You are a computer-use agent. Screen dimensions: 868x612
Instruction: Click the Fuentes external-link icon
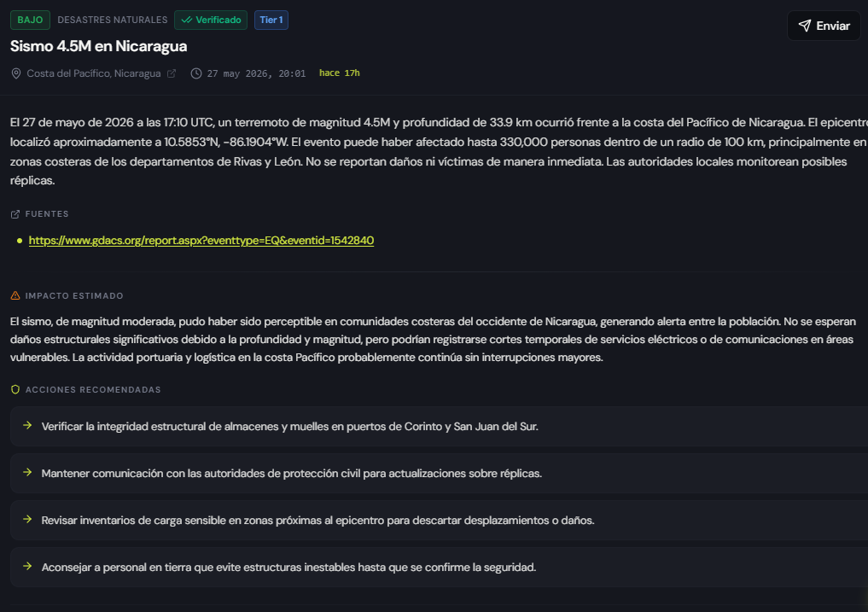coord(15,214)
